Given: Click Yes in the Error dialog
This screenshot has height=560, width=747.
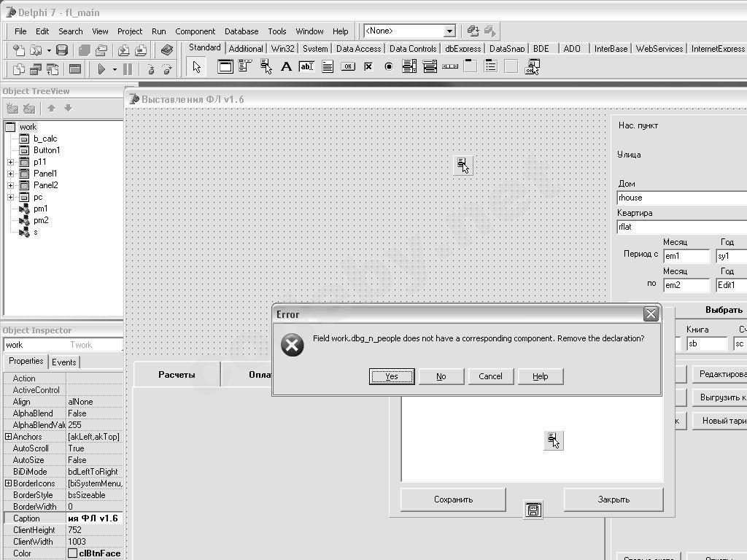Looking at the screenshot, I should [392, 376].
